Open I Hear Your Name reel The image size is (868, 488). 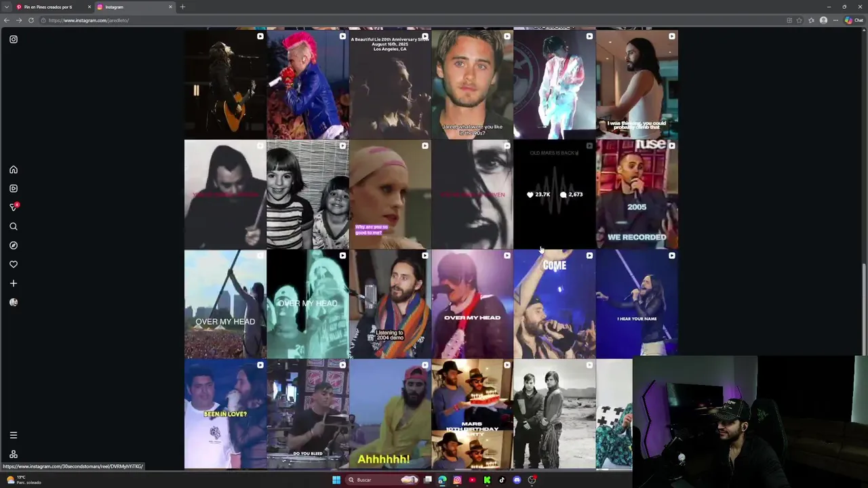click(637, 304)
